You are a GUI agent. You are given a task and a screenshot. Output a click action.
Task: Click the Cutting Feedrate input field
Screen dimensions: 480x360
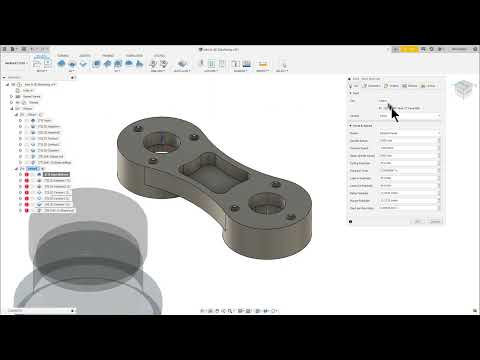point(408,163)
